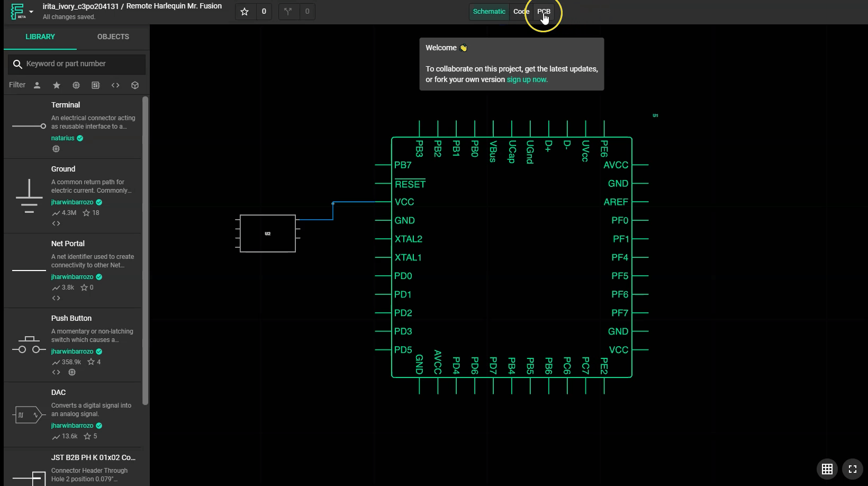The image size is (868, 486).
Task: Select the JST B2B PH K 01x02 connector item
Action: pos(73,466)
